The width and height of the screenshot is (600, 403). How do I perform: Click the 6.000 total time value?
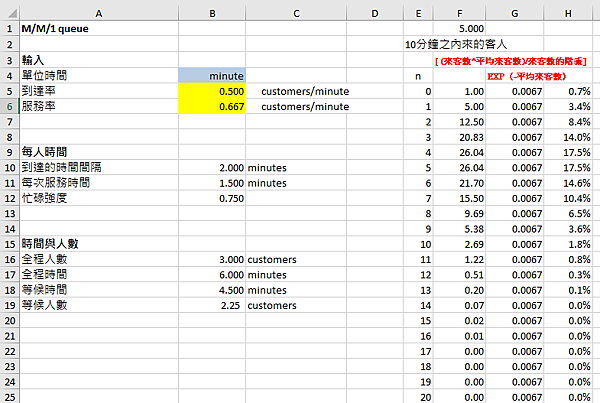pos(231,275)
